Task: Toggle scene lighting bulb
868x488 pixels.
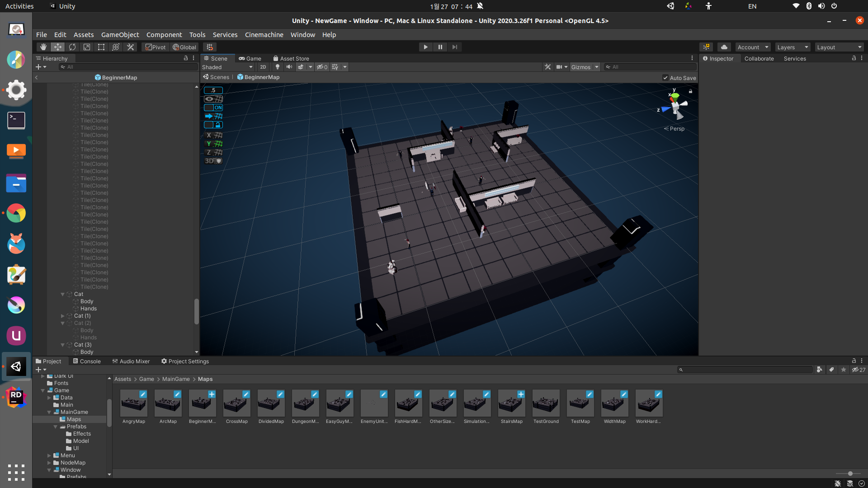Action: pos(278,67)
